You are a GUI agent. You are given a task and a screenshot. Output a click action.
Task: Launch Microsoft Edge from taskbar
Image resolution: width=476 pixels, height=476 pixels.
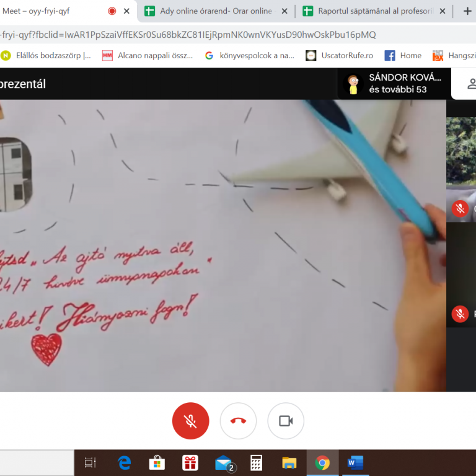click(125, 462)
